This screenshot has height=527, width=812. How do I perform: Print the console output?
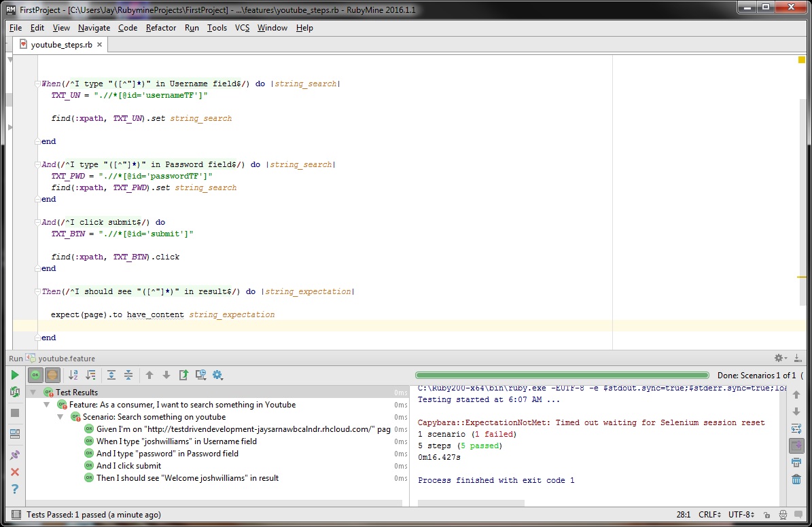coord(796,462)
